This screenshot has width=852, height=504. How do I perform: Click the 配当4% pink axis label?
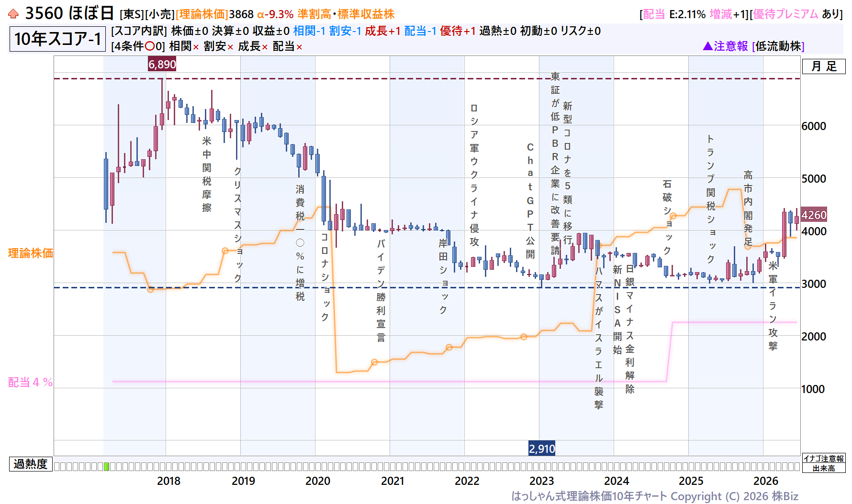pos(31,382)
